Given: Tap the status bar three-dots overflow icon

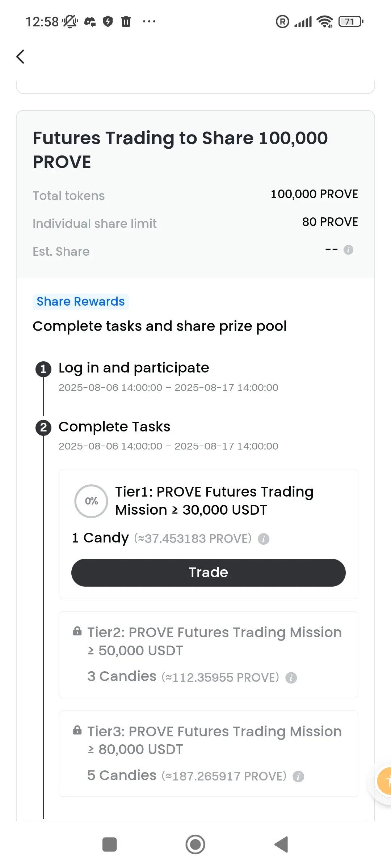Looking at the screenshot, I should pos(149,22).
